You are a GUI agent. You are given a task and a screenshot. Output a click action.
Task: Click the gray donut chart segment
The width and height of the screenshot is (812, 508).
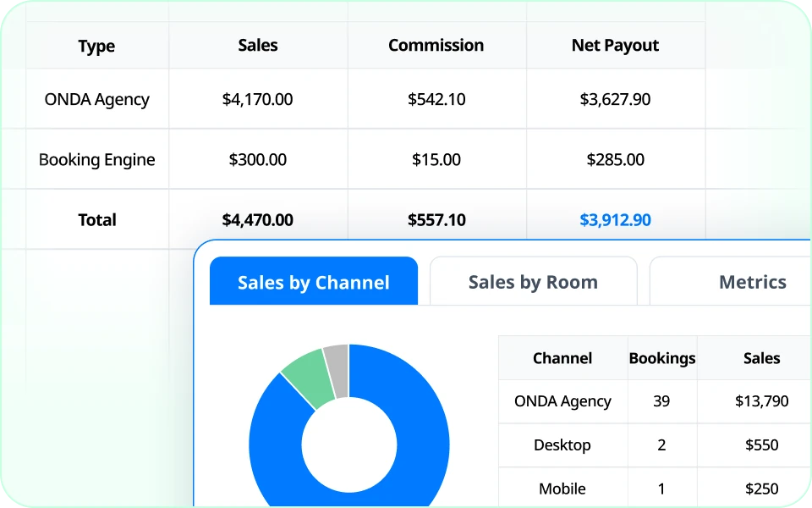[338, 371]
